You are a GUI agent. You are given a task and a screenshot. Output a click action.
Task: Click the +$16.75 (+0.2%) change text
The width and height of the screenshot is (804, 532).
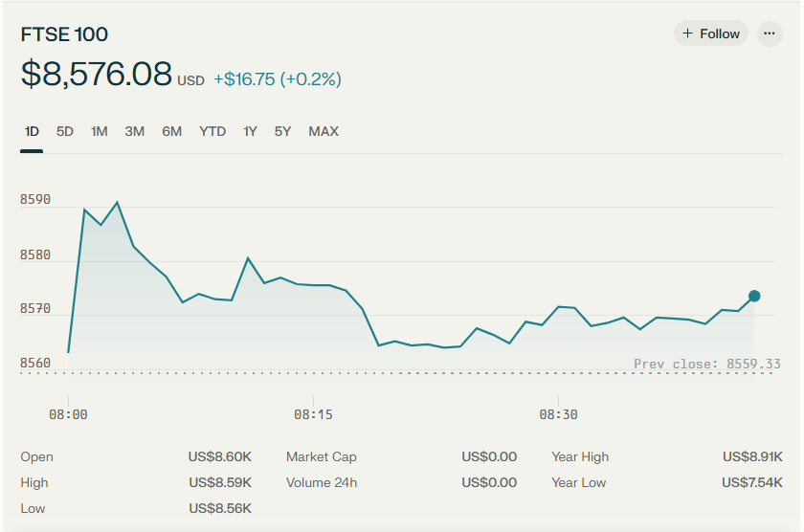pyautogui.click(x=278, y=78)
